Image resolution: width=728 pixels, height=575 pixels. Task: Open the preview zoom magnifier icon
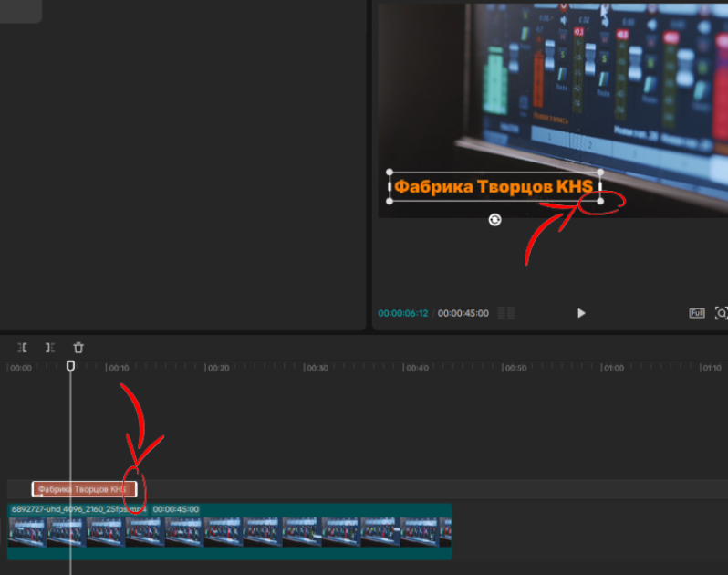(x=721, y=313)
